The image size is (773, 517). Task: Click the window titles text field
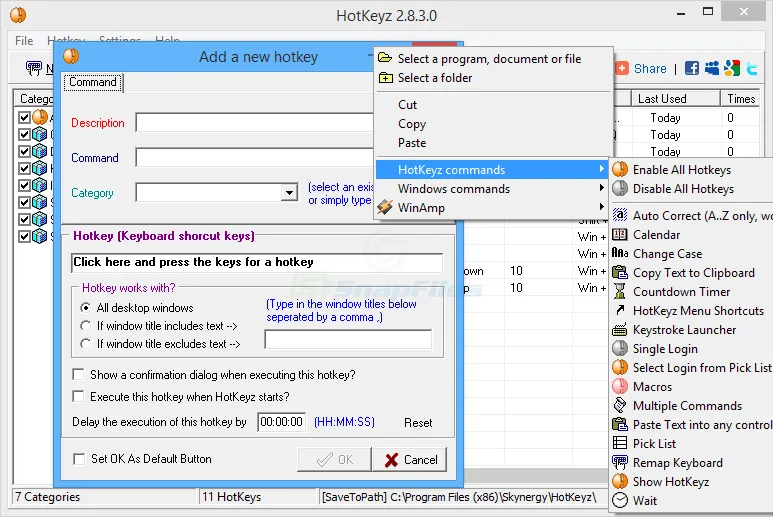point(348,339)
